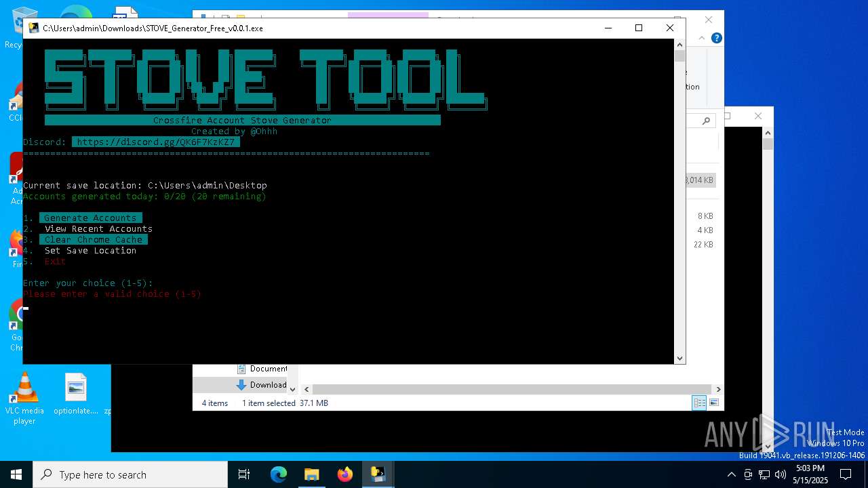
Task: Select Downloads in Explorer navigation pane
Action: pyautogui.click(x=262, y=384)
